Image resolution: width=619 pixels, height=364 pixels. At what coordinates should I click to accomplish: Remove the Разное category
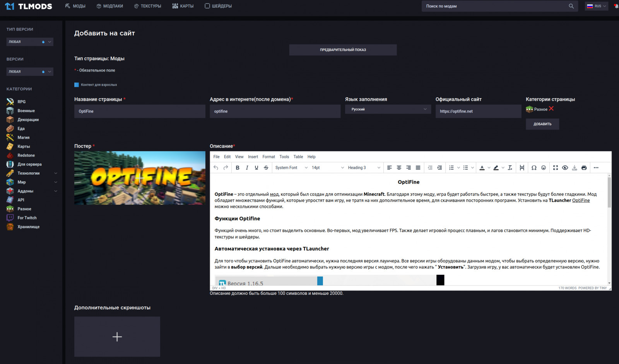551,109
